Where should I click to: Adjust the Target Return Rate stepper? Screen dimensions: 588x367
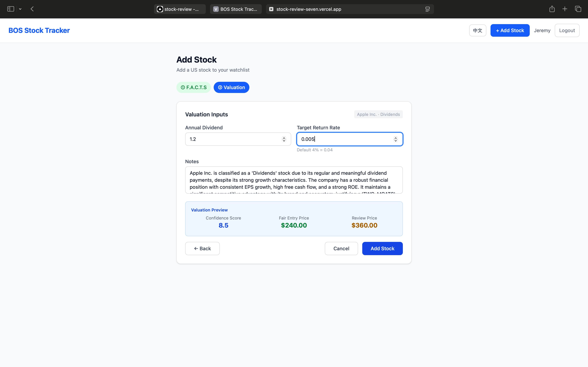pos(395,139)
